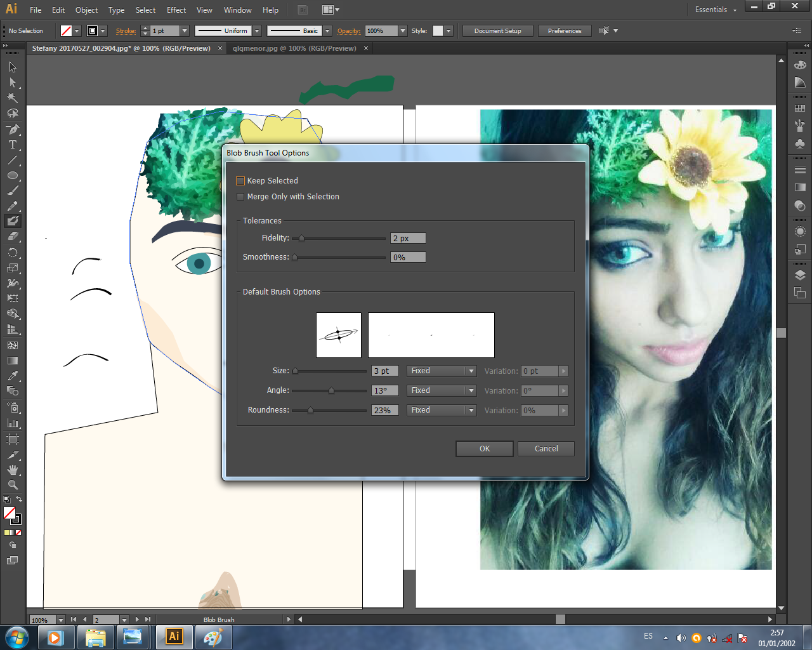This screenshot has height=650, width=812.
Task: Select the Pencil tool
Action: point(13,206)
